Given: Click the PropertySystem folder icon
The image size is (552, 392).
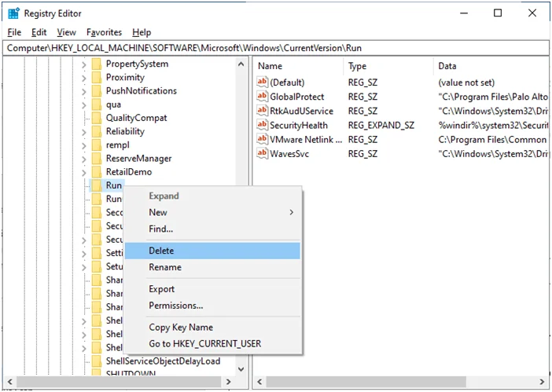Looking at the screenshot, I should [x=97, y=64].
